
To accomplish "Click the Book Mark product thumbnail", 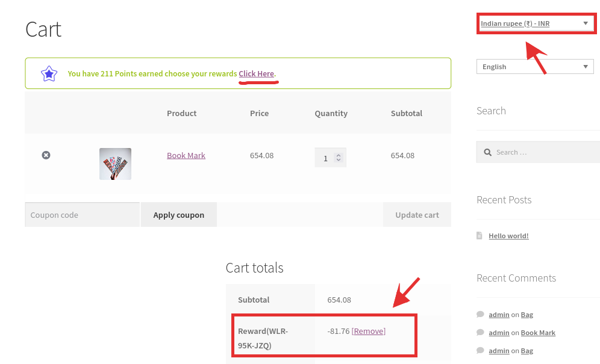I will 114,163.
